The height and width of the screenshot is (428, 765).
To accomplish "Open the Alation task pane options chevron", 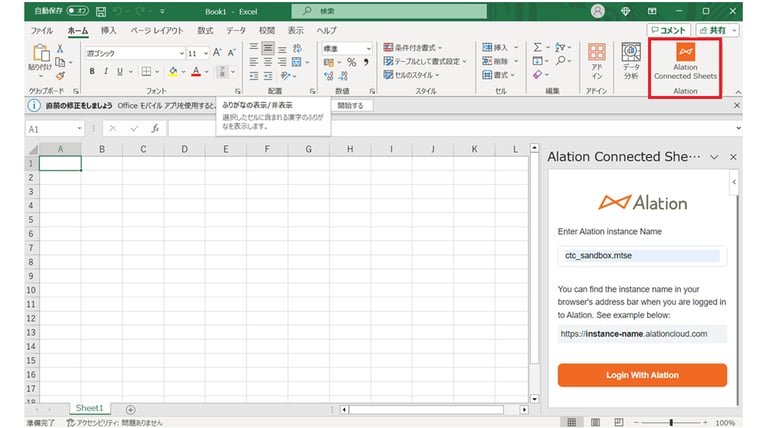I will point(714,157).
